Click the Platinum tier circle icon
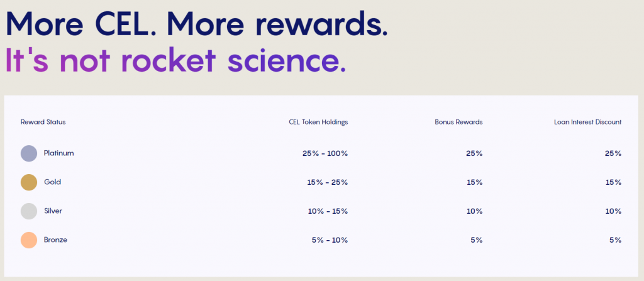Viewport: 644px width, 281px height. pos(29,153)
